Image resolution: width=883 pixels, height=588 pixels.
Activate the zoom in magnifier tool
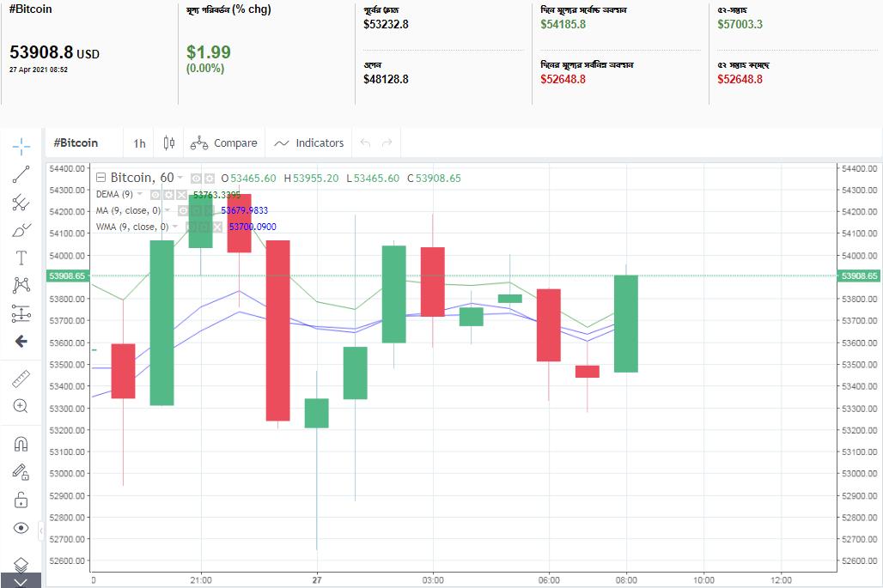(21, 406)
